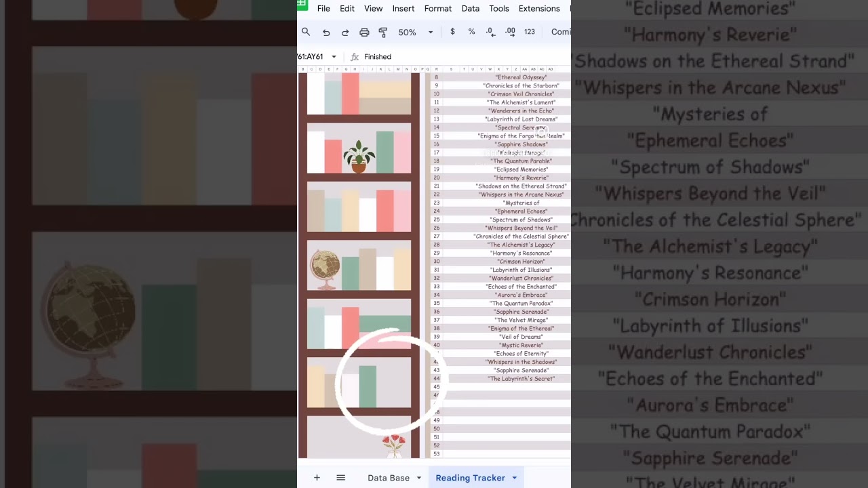Open the Extensions menu
868x488 pixels.
point(539,9)
